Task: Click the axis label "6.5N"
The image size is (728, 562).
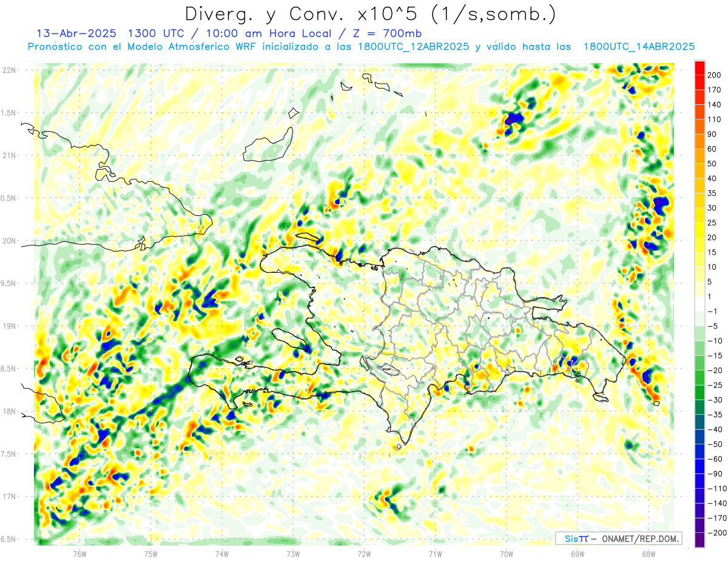Action: pos(10,540)
